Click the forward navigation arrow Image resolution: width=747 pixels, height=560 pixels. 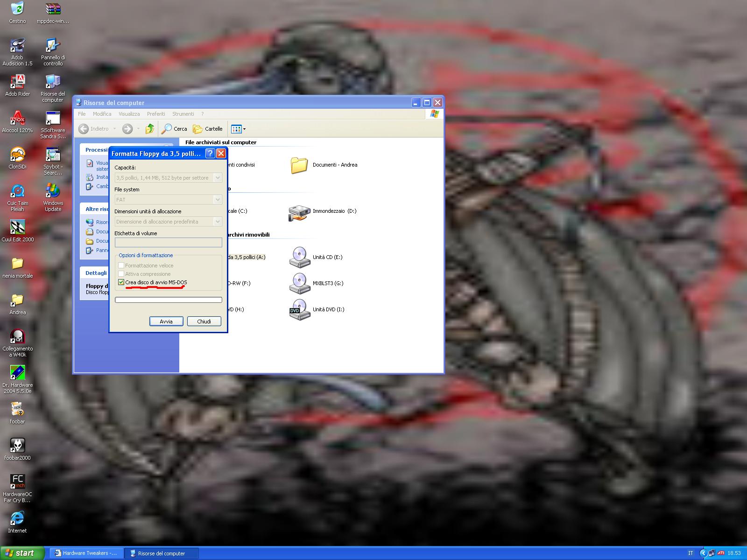point(127,129)
